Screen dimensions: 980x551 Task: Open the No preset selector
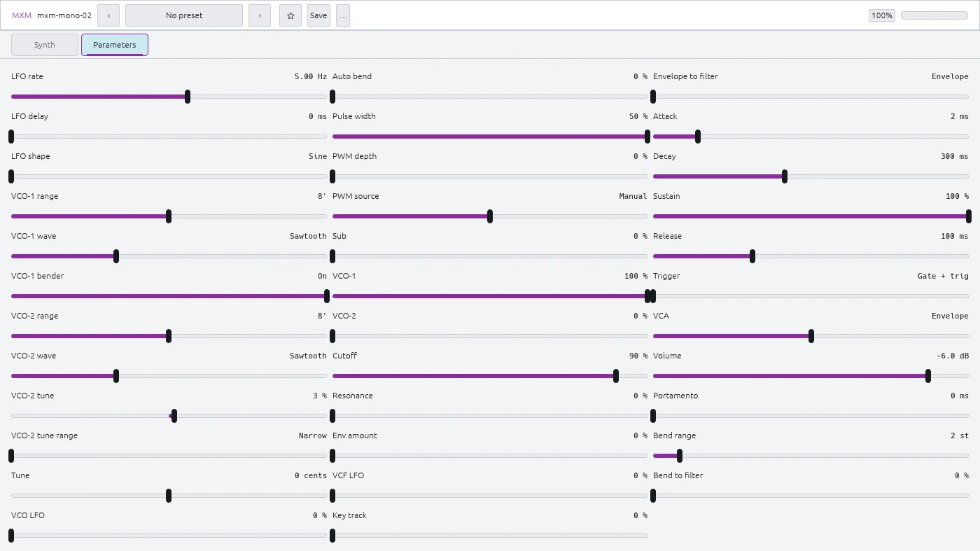(x=184, y=15)
